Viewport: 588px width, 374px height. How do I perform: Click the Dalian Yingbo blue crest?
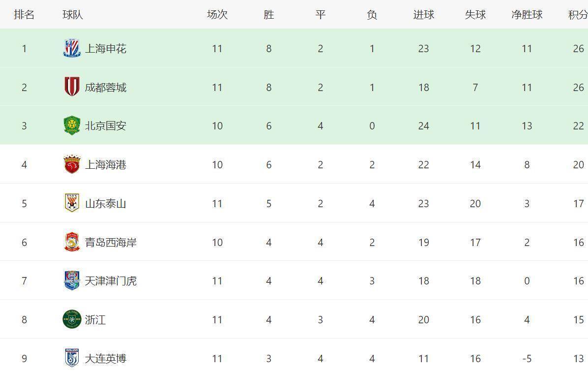point(72,358)
